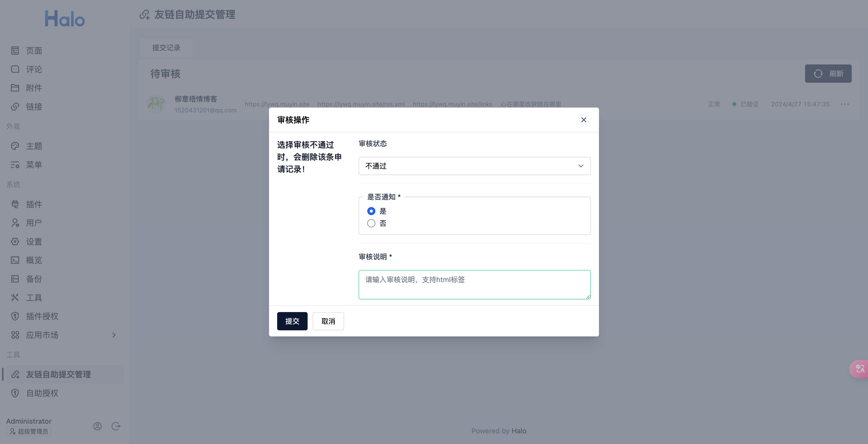
Task: Close the 审核操作 dialog
Action: click(583, 119)
